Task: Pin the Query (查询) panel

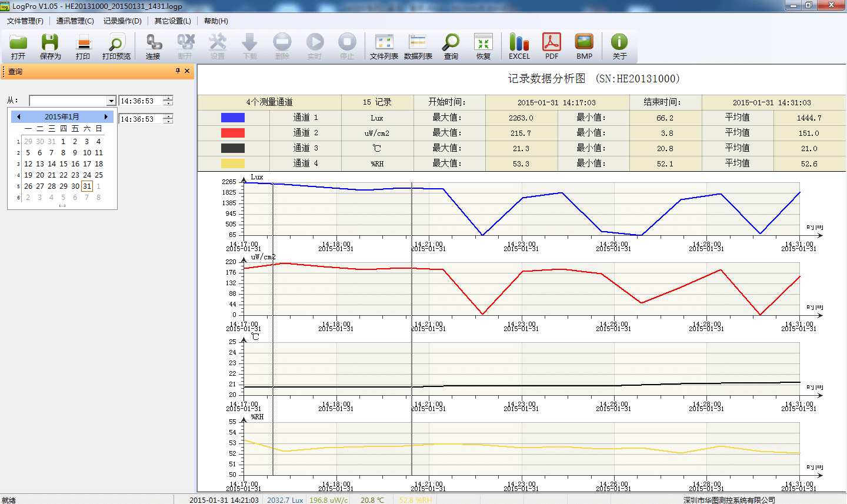Action: click(x=178, y=71)
